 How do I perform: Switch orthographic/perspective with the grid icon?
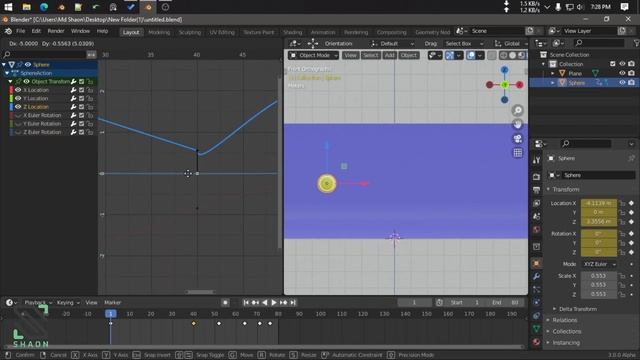click(518, 153)
